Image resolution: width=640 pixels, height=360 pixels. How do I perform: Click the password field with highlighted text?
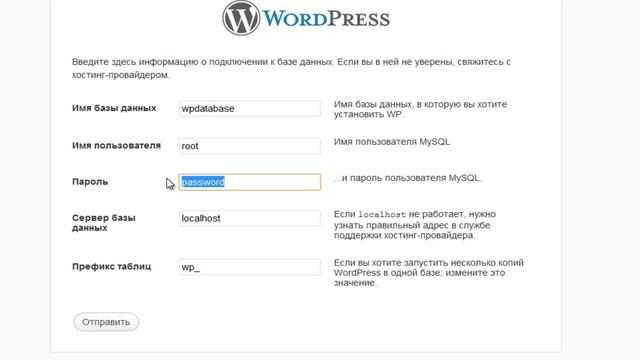tap(250, 182)
